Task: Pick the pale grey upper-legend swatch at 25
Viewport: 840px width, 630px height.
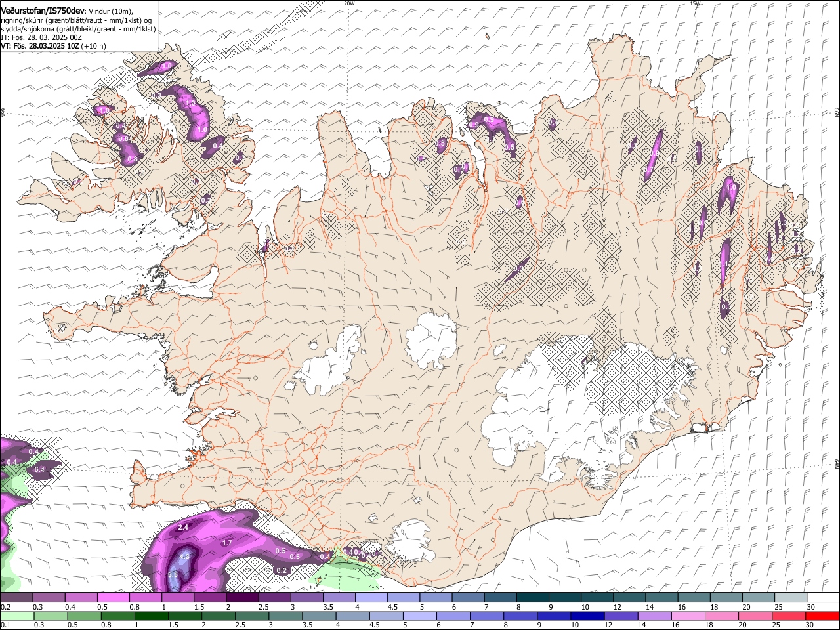Action: tap(791, 598)
